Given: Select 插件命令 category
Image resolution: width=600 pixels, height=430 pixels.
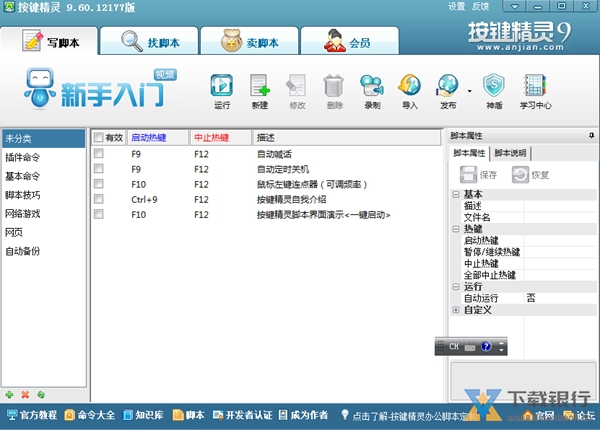Looking at the screenshot, I should click(x=43, y=157).
